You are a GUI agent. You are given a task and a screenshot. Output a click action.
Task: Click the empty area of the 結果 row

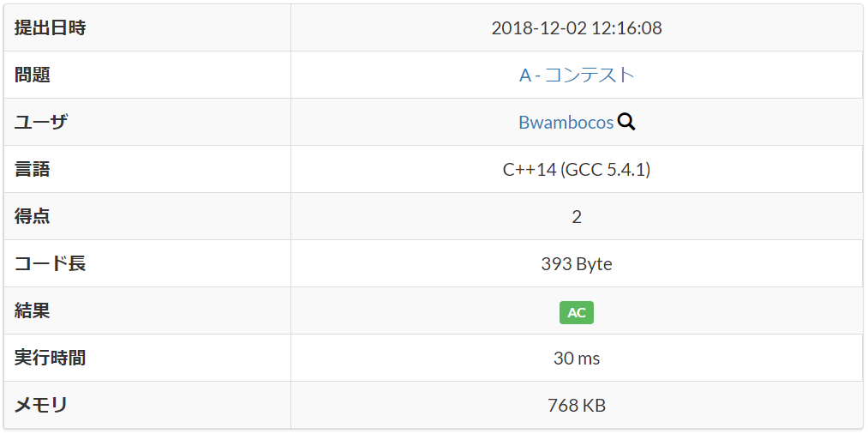tap(728, 310)
